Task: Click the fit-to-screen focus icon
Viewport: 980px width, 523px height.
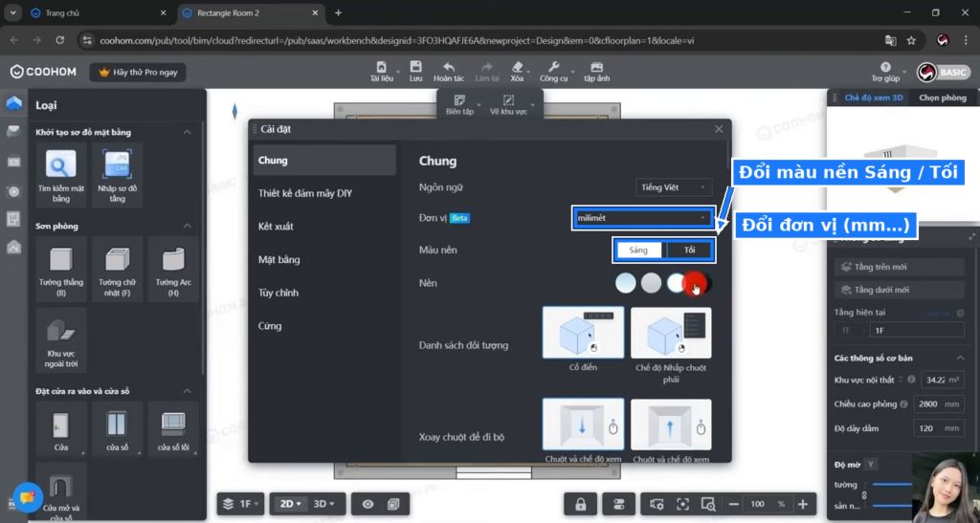Action: click(682, 504)
